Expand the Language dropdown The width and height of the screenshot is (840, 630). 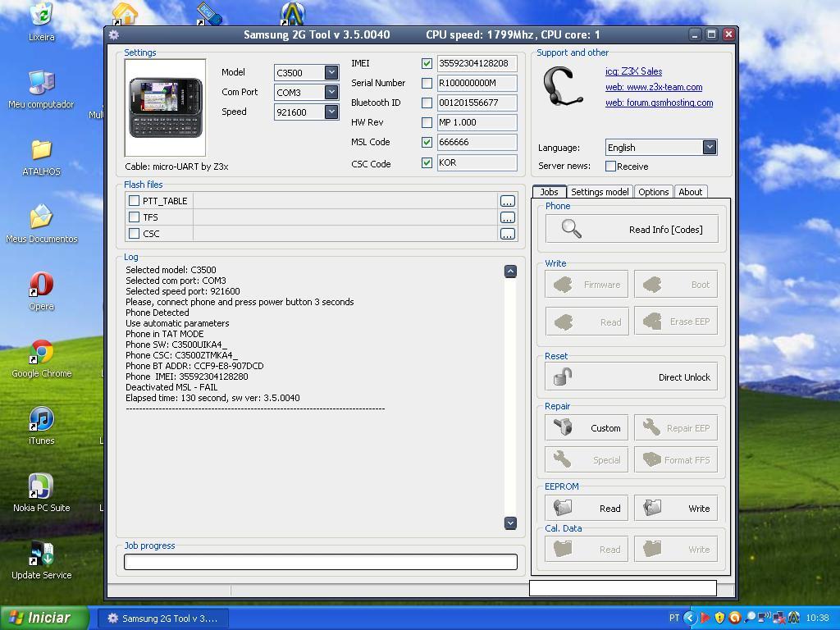[x=710, y=147]
